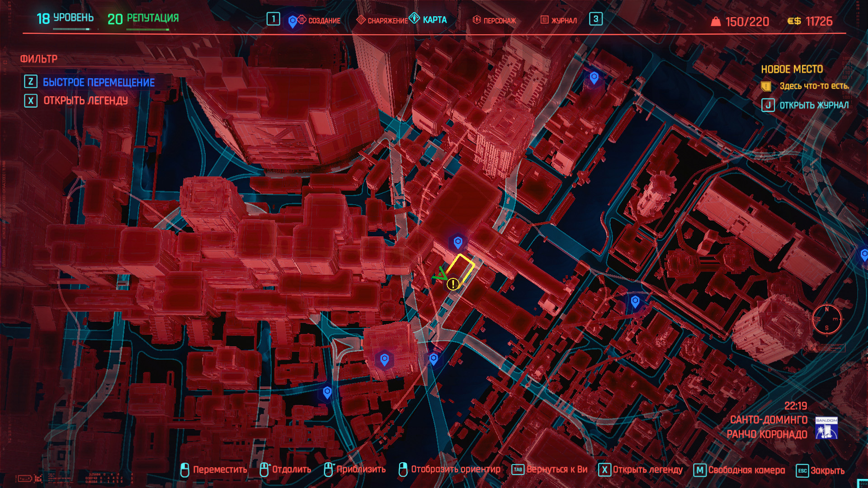Select fast travel marker on large building
Image resolution: width=868 pixels, height=488 pixels.
(384, 359)
